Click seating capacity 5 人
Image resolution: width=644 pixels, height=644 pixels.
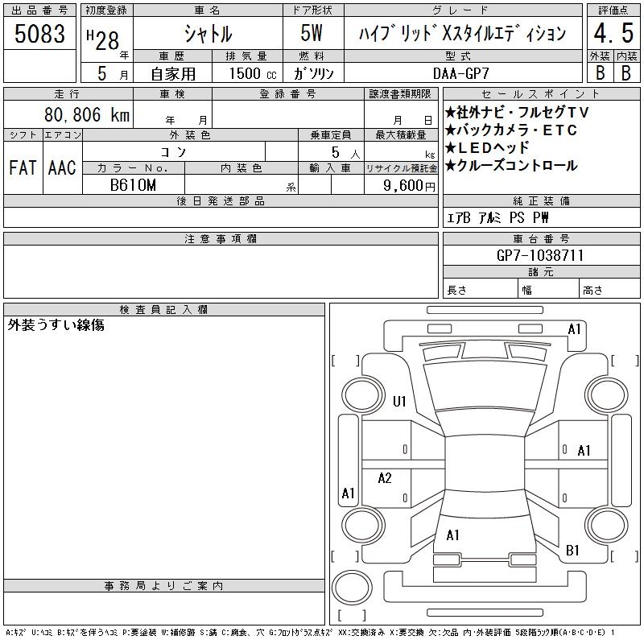tap(345, 153)
